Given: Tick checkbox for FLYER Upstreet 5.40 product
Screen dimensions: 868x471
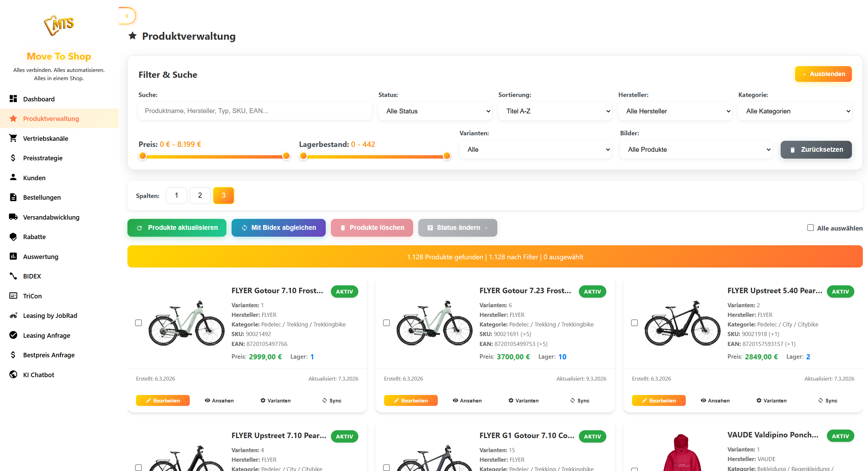Looking at the screenshot, I should coord(634,323).
